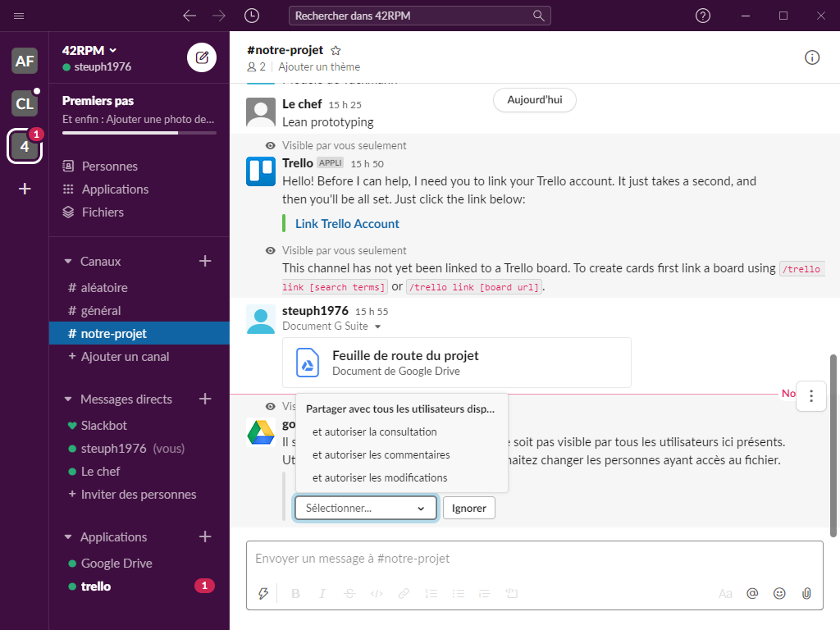Open the Sélectionner... dropdown
Viewport: 840px width, 630px height.
tap(365, 508)
